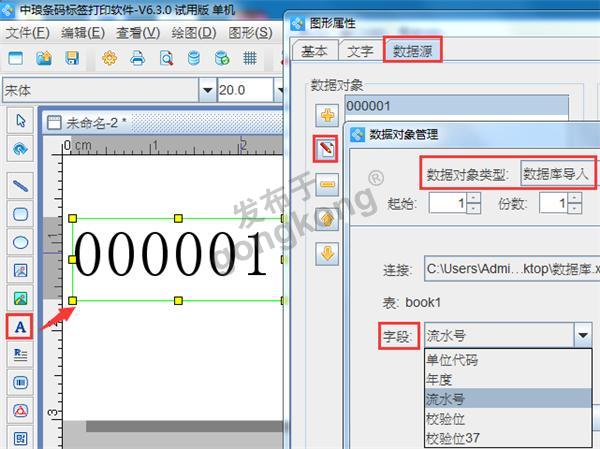
Task: Increase the 起始 value
Action: click(x=474, y=198)
